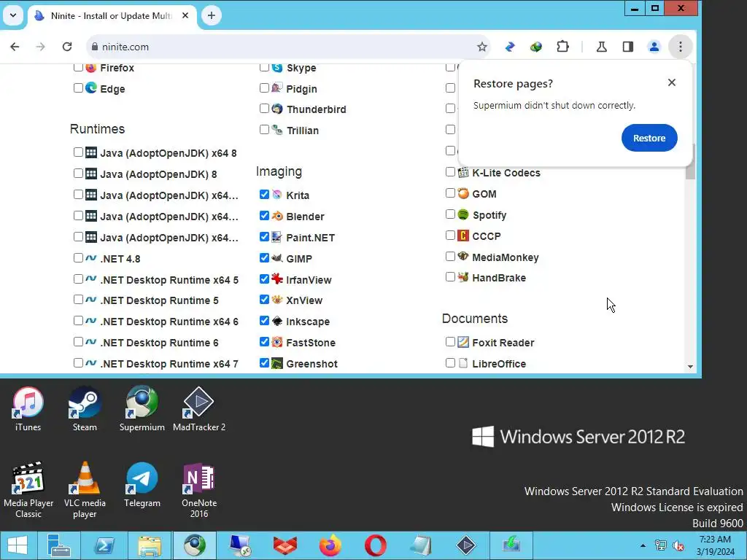Click the Paint.NET app icon
747x560 pixels.
coord(276,237)
